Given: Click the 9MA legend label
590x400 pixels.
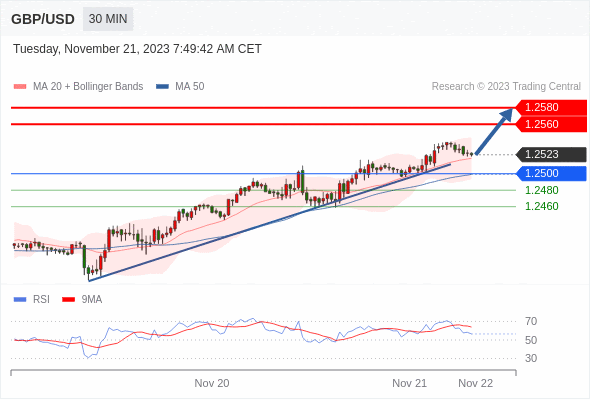Looking at the screenshot, I should coord(92,300).
